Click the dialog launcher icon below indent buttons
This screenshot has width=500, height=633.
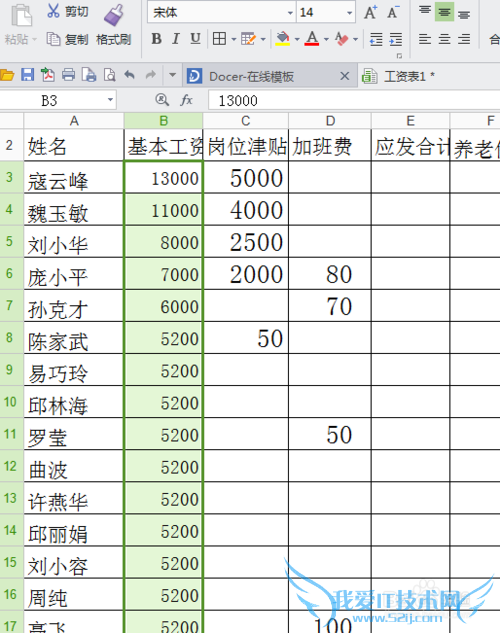click(399, 56)
